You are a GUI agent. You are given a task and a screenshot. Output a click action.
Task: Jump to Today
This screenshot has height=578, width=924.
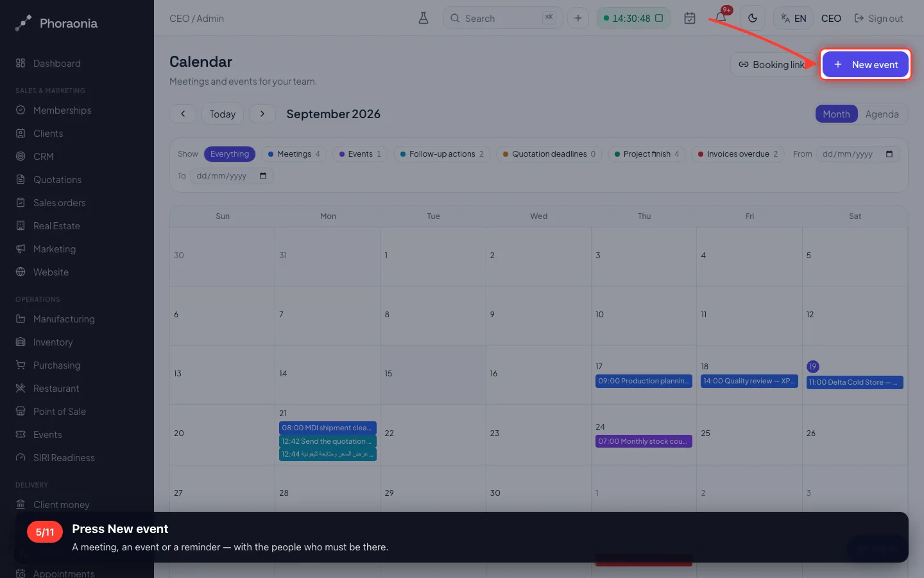(223, 114)
